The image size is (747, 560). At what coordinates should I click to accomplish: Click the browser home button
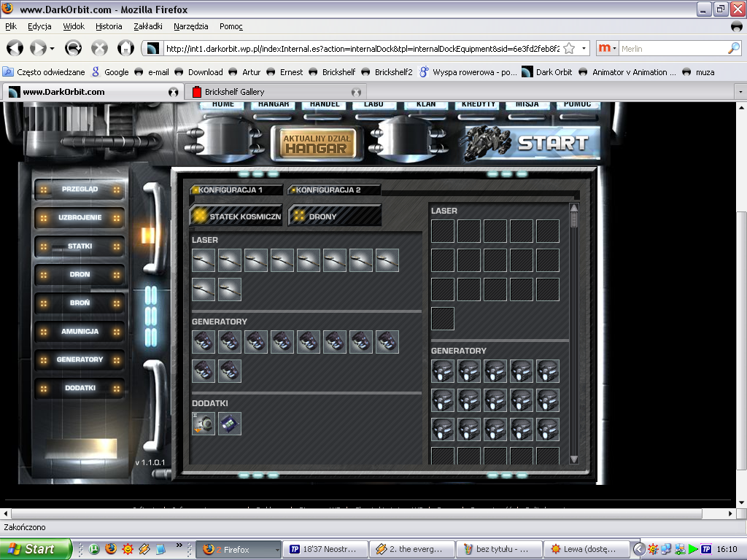(125, 48)
